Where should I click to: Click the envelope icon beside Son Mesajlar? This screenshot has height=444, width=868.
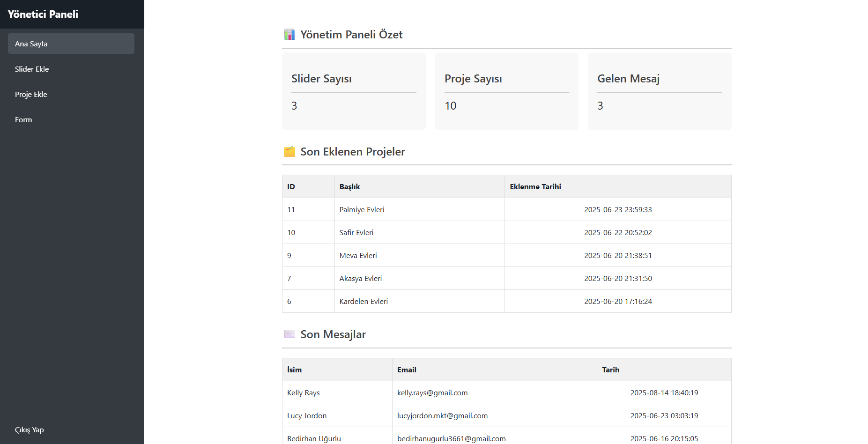pyautogui.click(x=289, y=334)
